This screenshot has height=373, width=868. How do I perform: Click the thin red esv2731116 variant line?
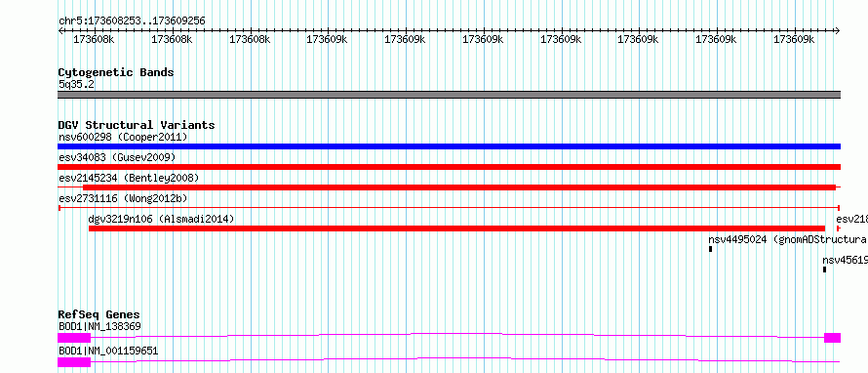pyautogui.click(x=449, y=208)
